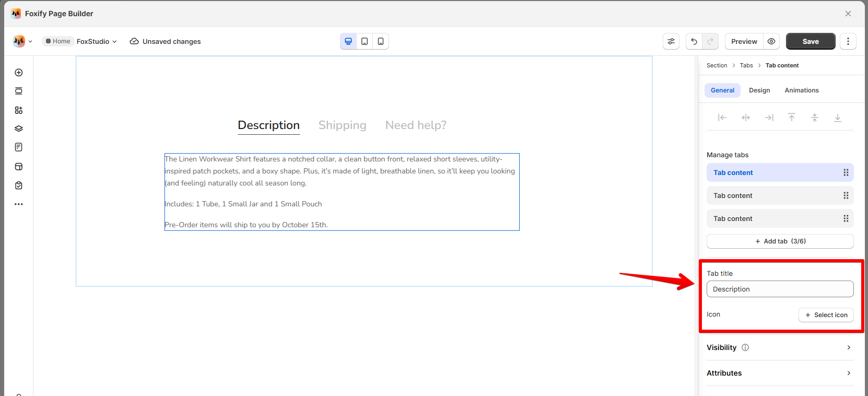
Task: Select the Shipping tab on canvas
Action: [x=343, y=125]
